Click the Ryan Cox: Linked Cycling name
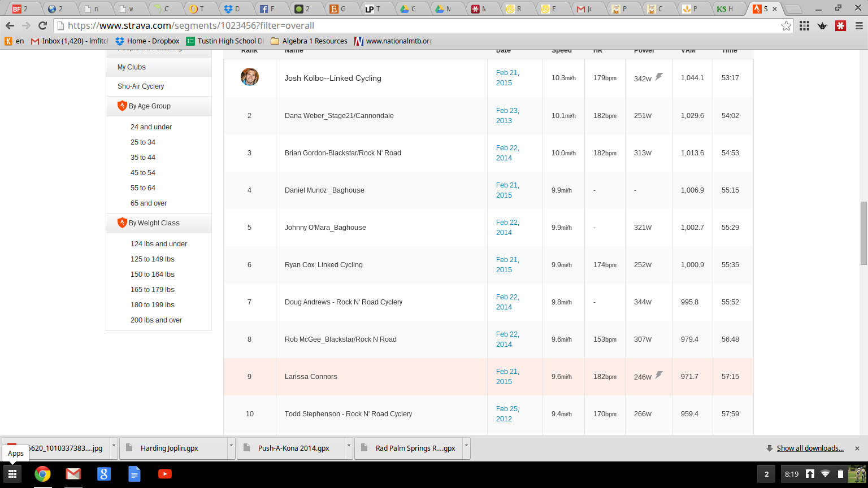The image size is (868, 488). click(324, 265)
